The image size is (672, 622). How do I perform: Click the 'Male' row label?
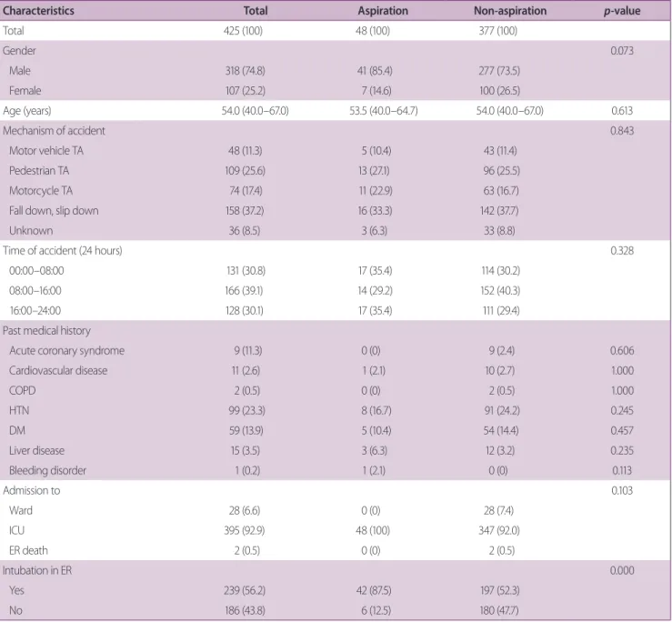(x=20, y=71)
